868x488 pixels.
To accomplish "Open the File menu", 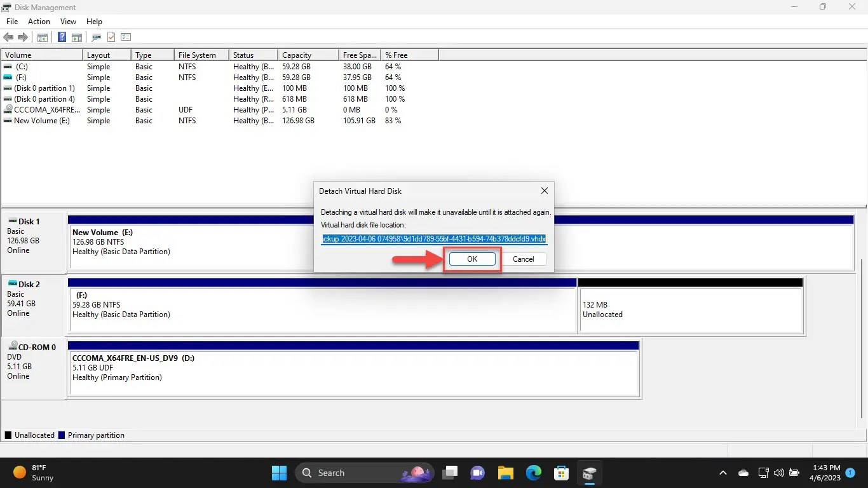I will (x=12, y=22).
